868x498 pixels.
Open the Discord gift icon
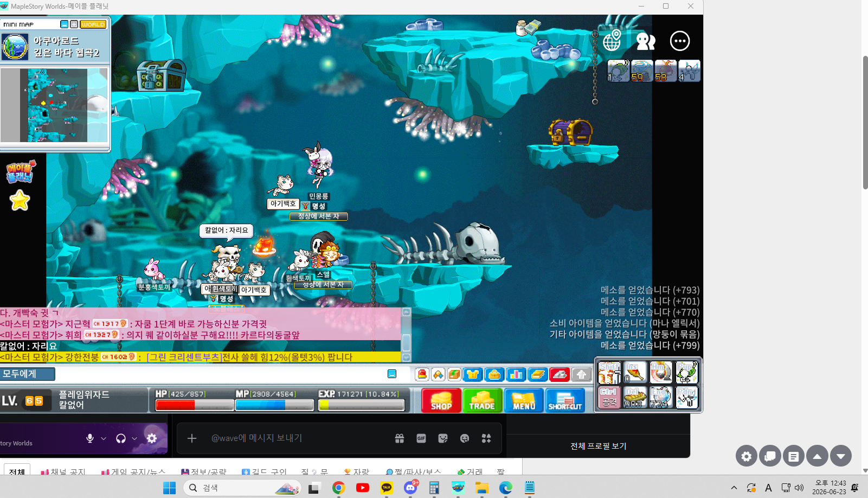point(400,438)
